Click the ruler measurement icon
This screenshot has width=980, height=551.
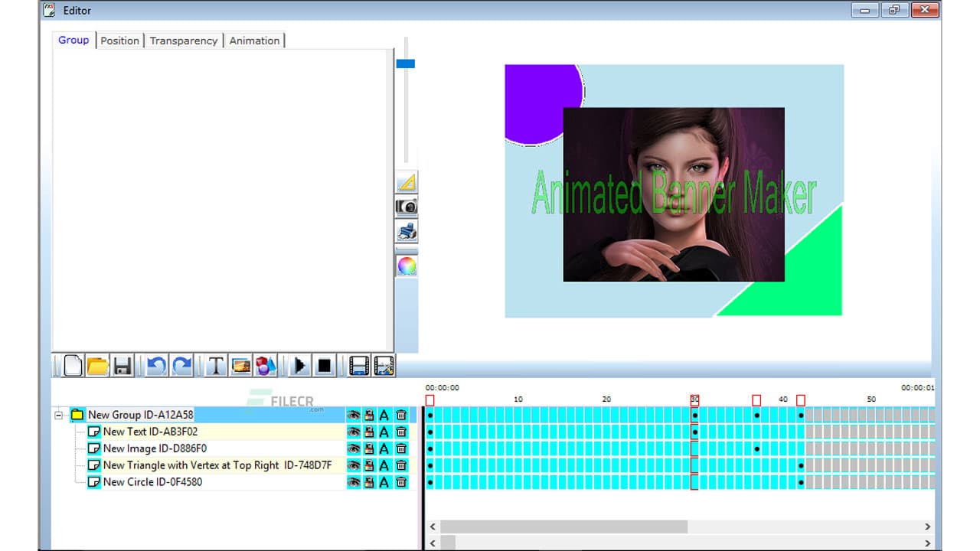pos(406,181)
